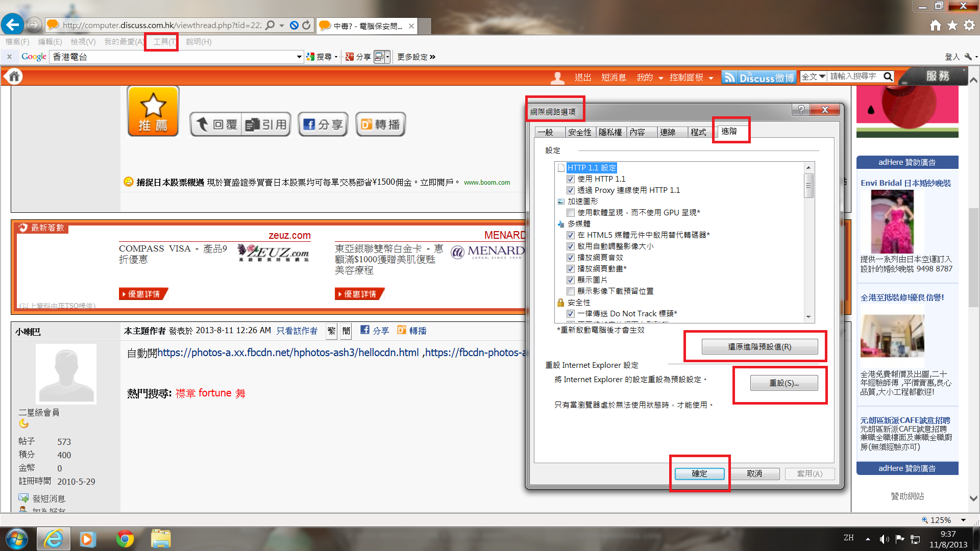Screen dimensions: 980x551
Task: Click into the Google toolbar search field
Action: [x=174, y=57]
